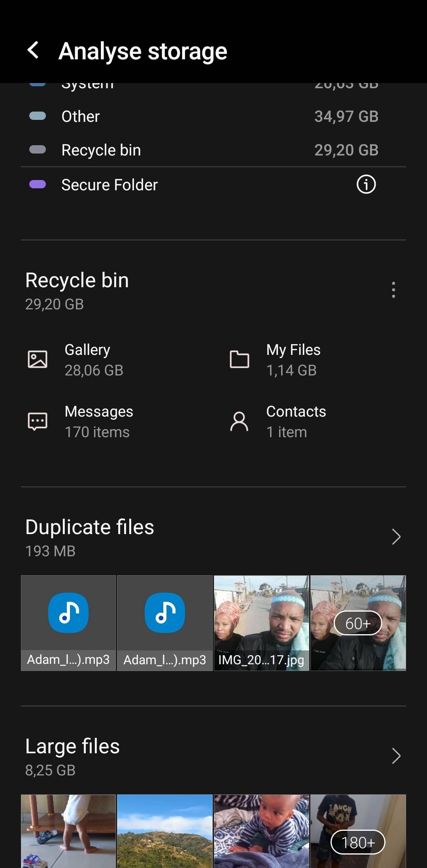
Task: Open the baby in striped outfit thumbnail
Action: point(261,831)
